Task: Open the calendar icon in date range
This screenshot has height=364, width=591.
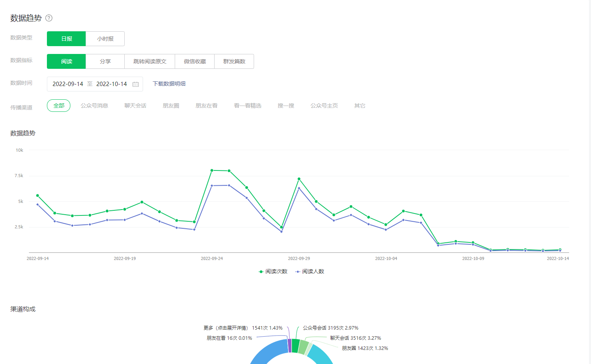Action: (x=136, y=84)
